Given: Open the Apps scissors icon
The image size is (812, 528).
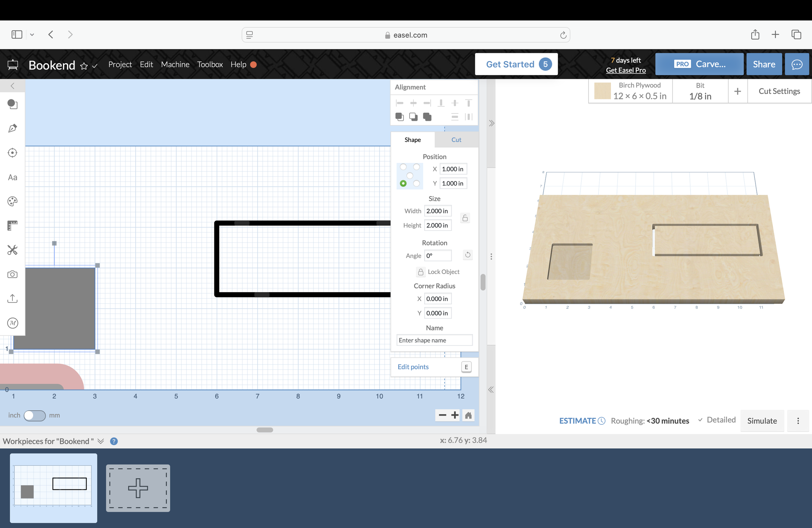Looking at the screenshot, I should click(x=13, y=250).
